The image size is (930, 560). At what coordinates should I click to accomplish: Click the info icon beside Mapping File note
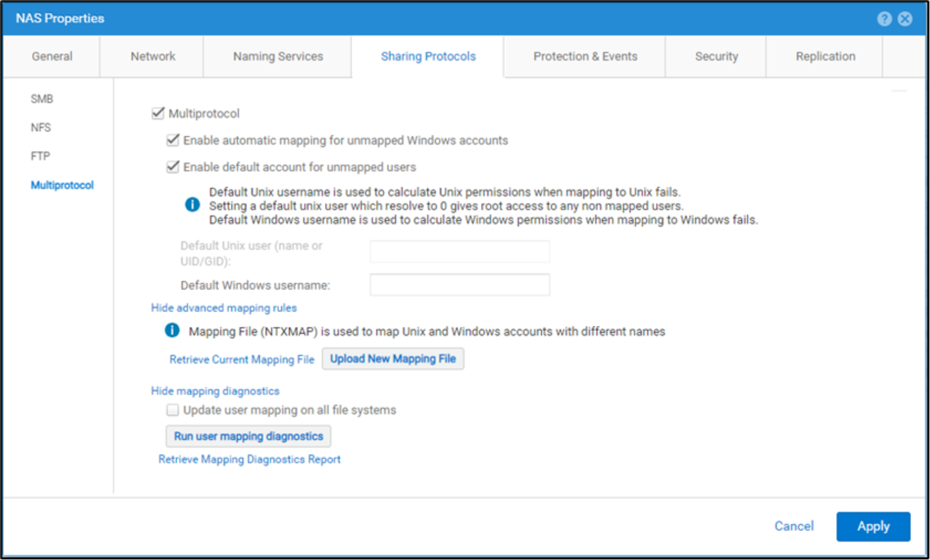[x=172, y=330]
